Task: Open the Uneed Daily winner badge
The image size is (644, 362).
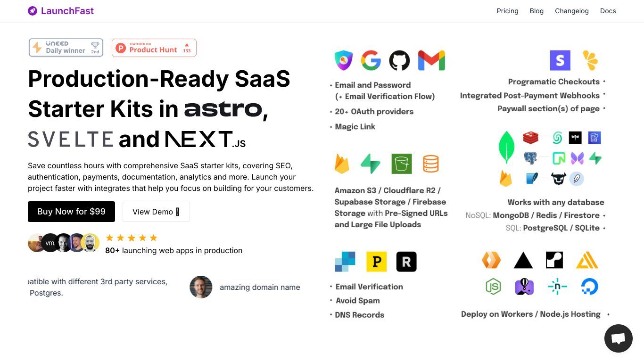Action: (x=66, y=48)
